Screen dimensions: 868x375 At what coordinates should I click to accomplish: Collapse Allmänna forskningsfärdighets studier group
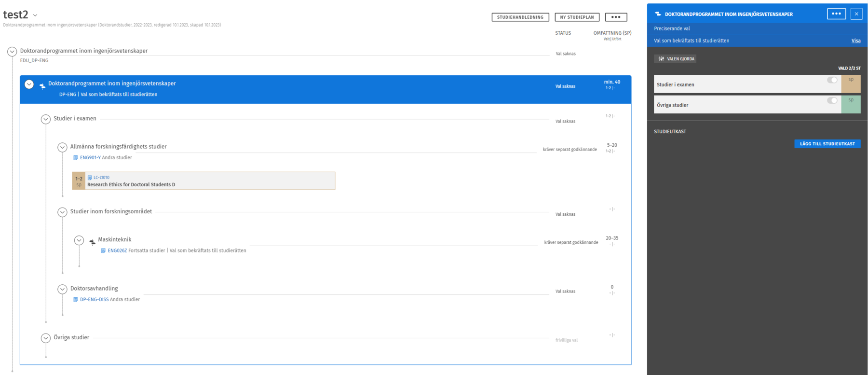click(x=62, y=147)
